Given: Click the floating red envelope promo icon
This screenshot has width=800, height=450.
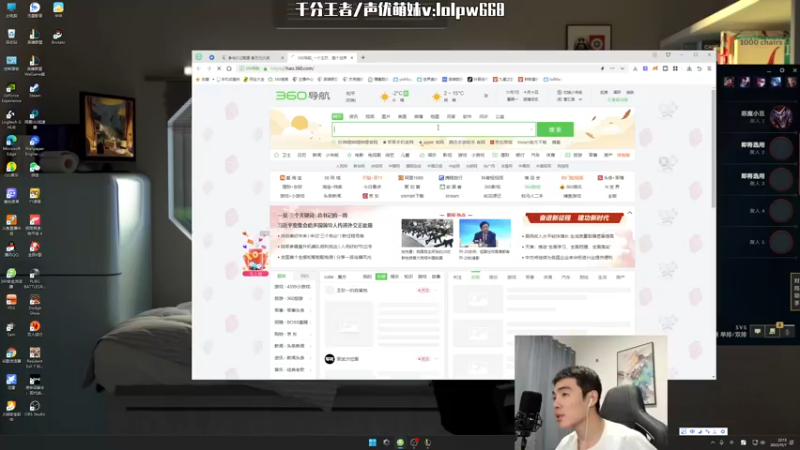Looking at the screenshot, I should 255,254.
